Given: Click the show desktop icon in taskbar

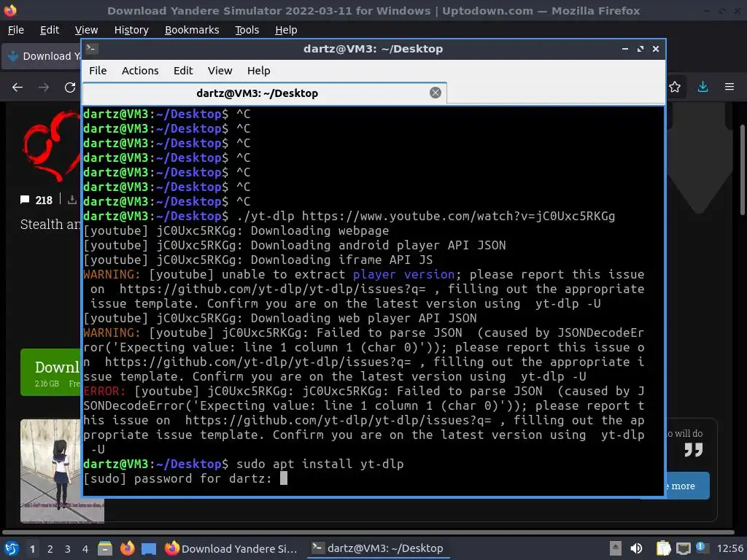Looking at the screenshot, I should click(x=149, y=548).
